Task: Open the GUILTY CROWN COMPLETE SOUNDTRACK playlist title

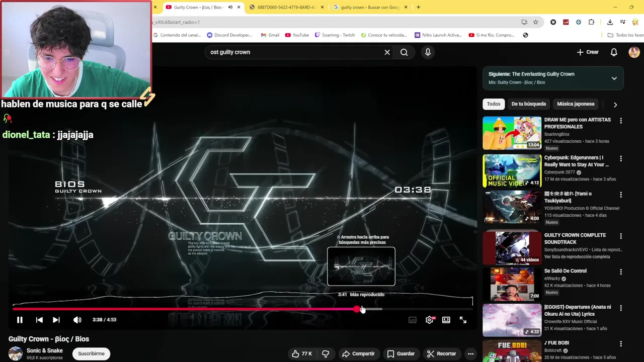Action: coord(575,238)
